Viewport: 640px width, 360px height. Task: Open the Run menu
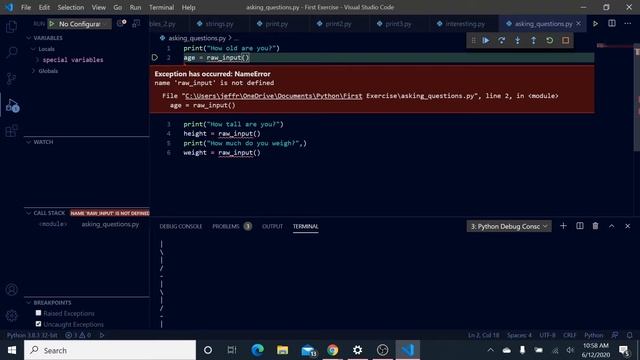pyautogui.click(x=135, y=7)
